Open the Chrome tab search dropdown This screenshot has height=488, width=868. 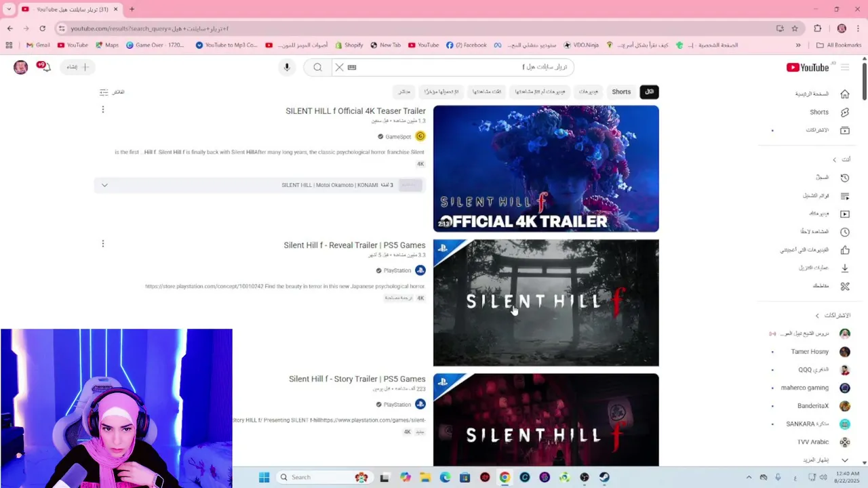[9, 9]
